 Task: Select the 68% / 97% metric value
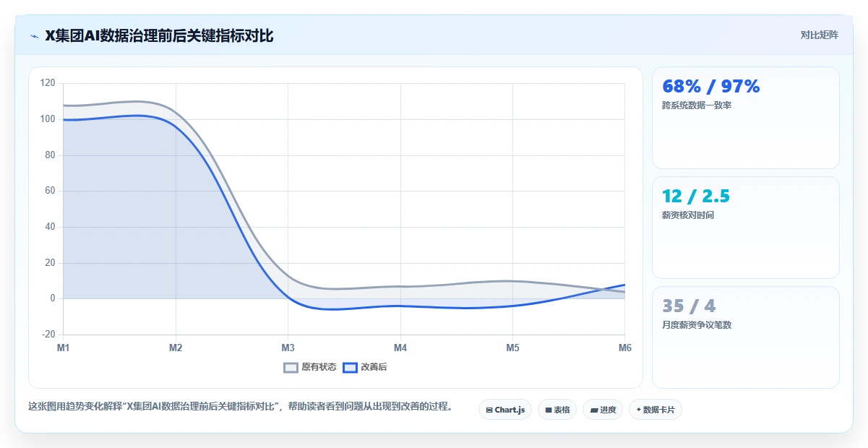pos(711,87)
